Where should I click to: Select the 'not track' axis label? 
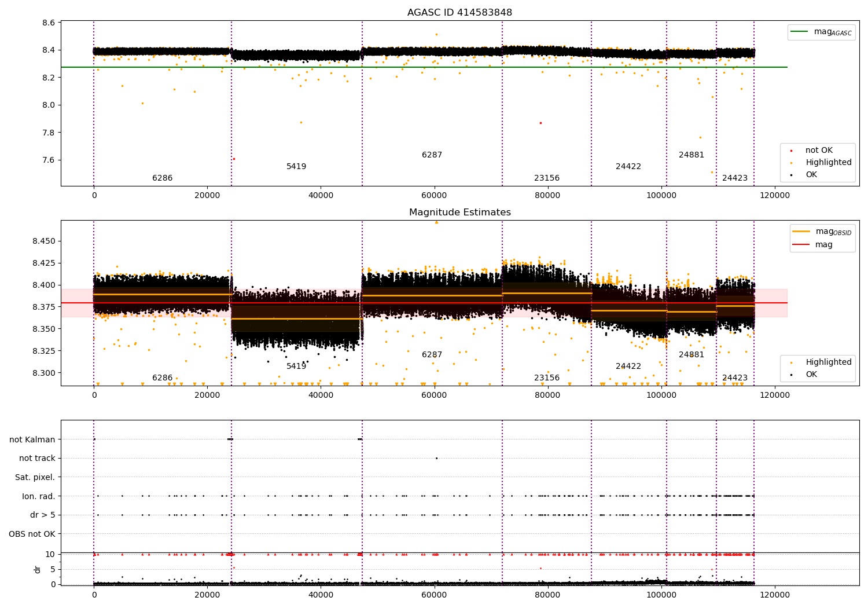click(x=37, y=459)
